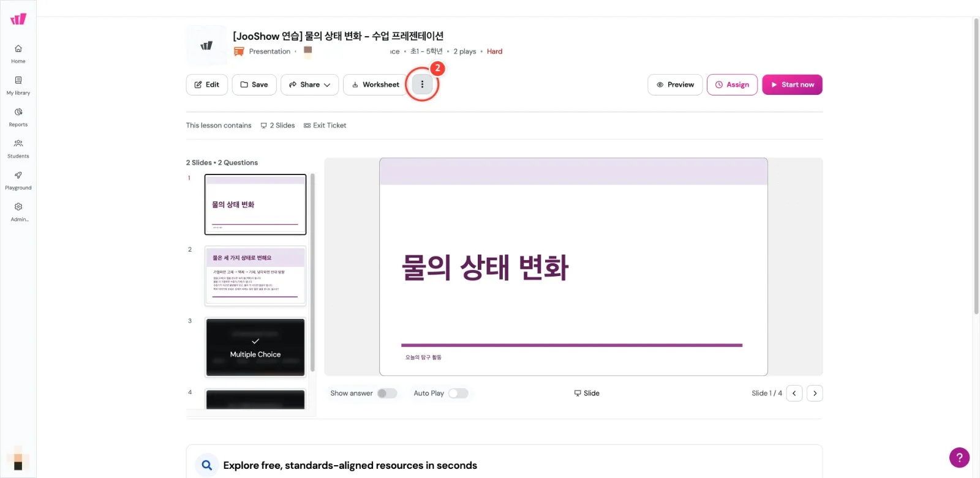Click the 2 Slides label in lesson contents

point(277,125)
